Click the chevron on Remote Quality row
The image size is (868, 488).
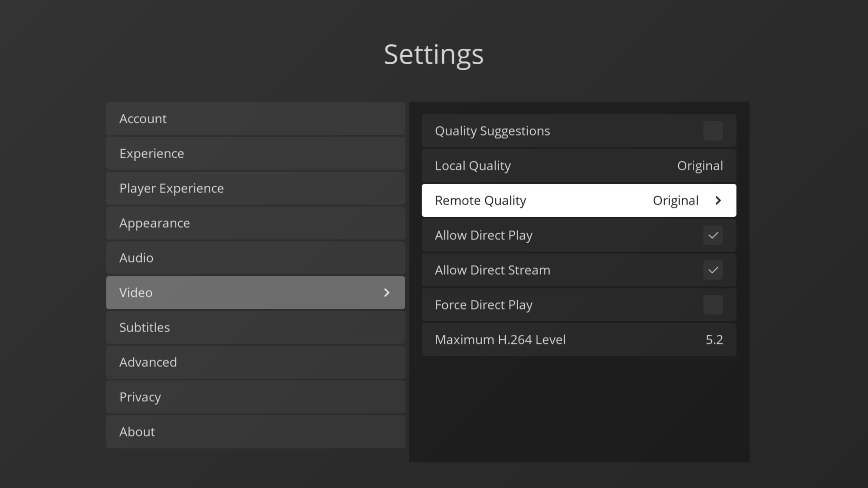718,200
